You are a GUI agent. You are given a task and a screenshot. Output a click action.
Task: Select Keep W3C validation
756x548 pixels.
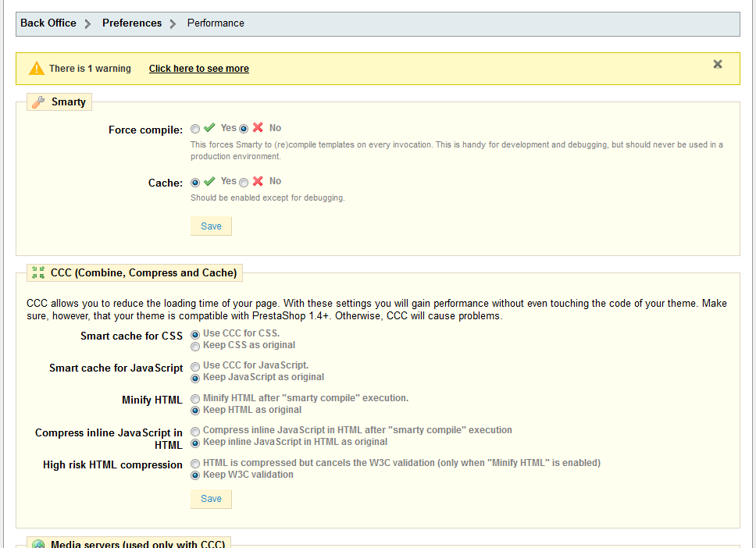(x=195, y=475)
